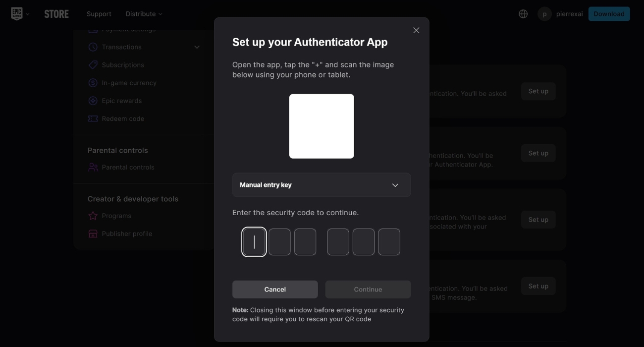The height and width of the screenshot is (347, 644).
Task: Click the topmost Set up button
Action: tap(538, 91)
